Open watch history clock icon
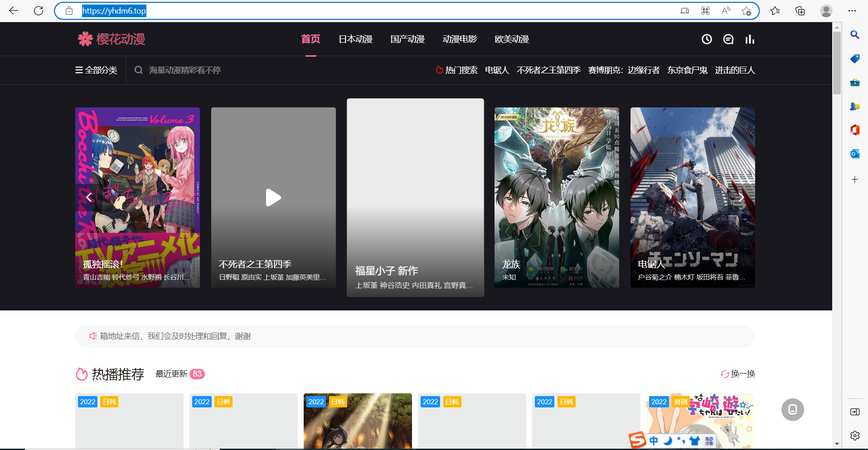868x450 pixels. pos(707,39)
